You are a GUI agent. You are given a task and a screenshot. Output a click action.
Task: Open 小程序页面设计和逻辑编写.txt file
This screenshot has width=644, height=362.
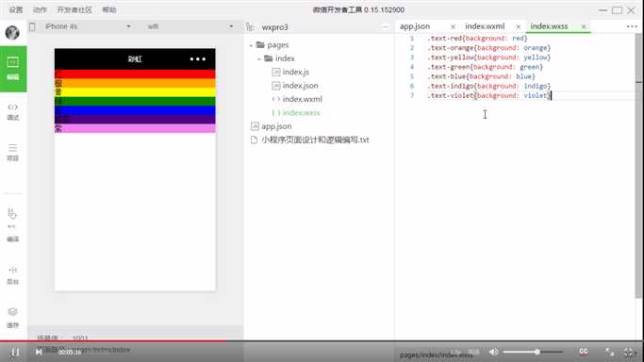coord(315,140)
